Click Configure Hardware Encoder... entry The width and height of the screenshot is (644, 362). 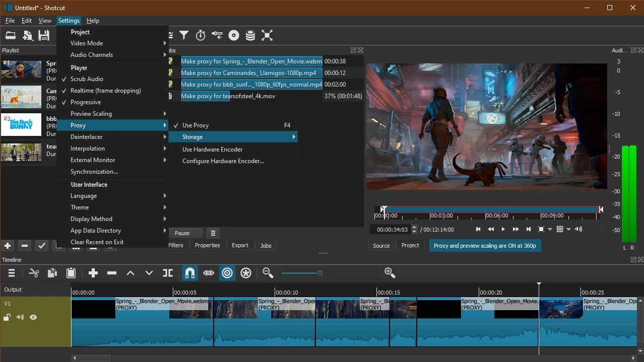[x=232, y=161]
